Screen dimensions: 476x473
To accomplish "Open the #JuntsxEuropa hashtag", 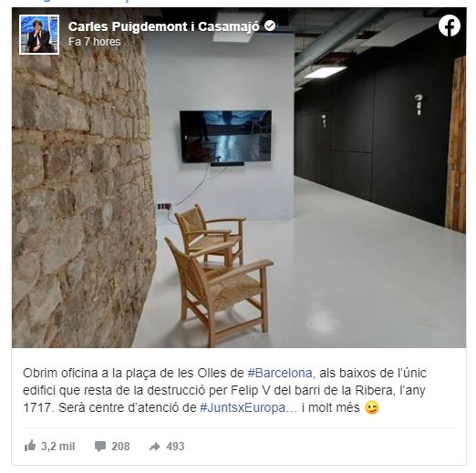I will pos(243,407).
